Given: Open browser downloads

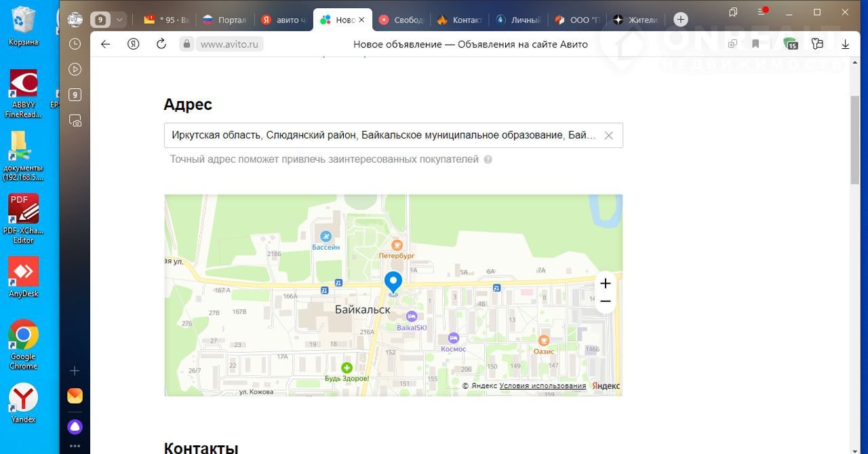Looking at the screenshot, I should click(845, 44).
